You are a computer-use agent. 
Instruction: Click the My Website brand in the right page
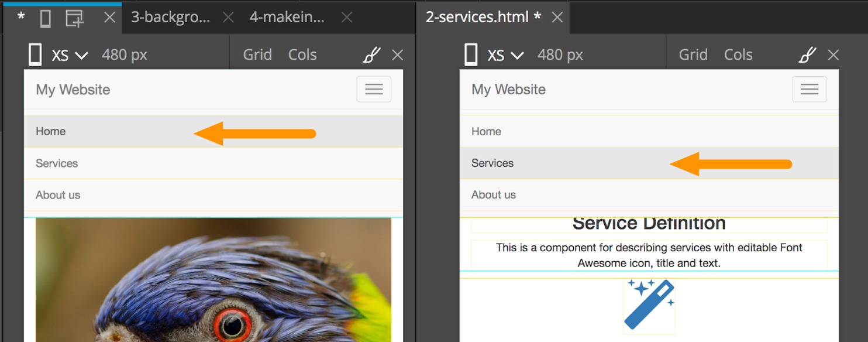coord(509,90)
